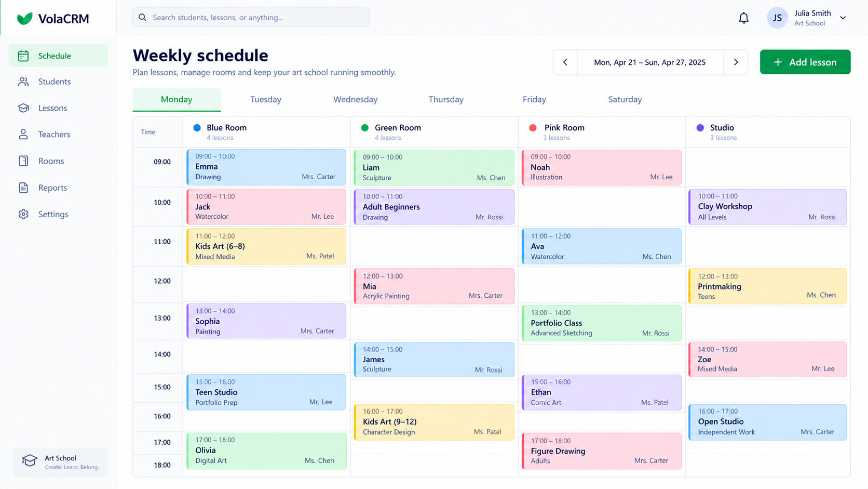868x489 pixels.
Task: Click the 09:00 time label
Action: (162, 162)
